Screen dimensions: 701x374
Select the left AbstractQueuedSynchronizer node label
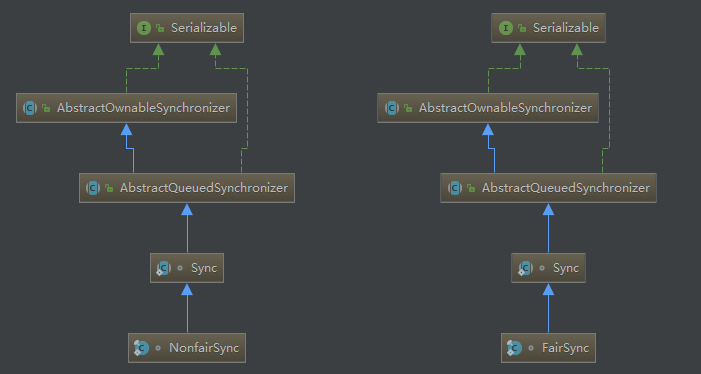pos(204,188)
